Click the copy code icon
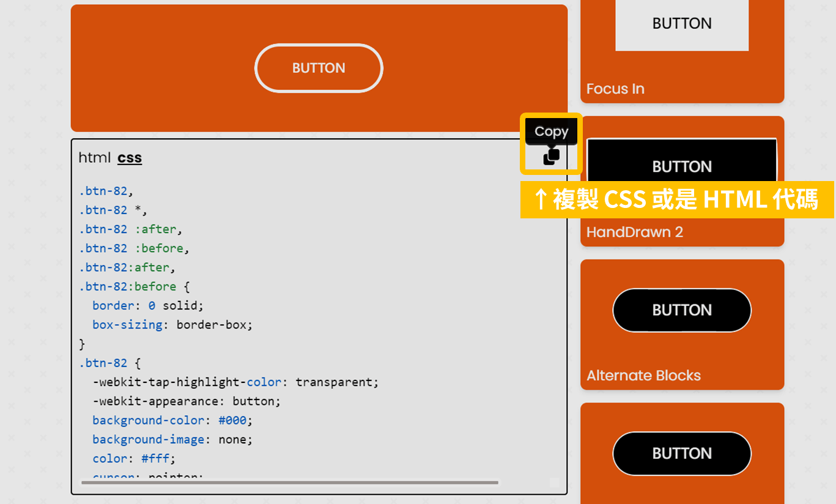 (551, 157)
